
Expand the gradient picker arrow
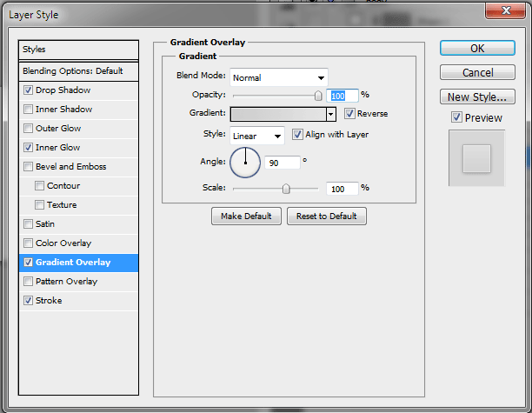point(331,114)
